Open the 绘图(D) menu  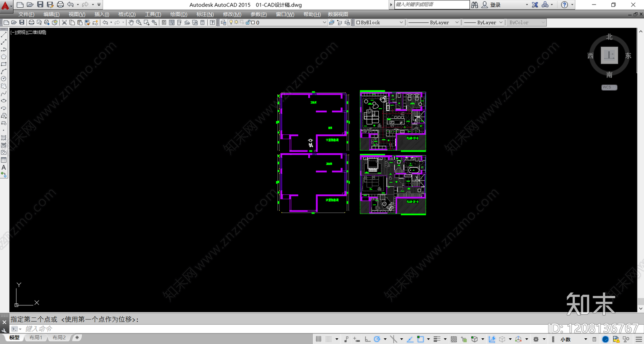pyautogui.click(x=179, y=14)
